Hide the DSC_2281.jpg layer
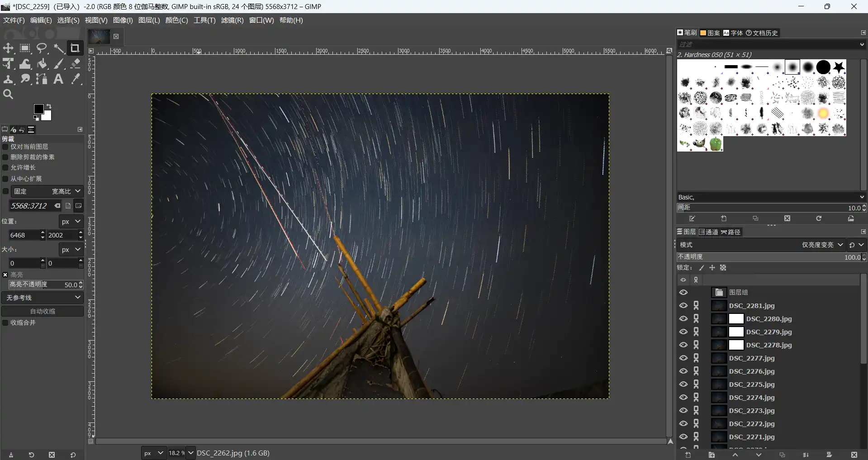868x460 pixels. tap(683, 306)
